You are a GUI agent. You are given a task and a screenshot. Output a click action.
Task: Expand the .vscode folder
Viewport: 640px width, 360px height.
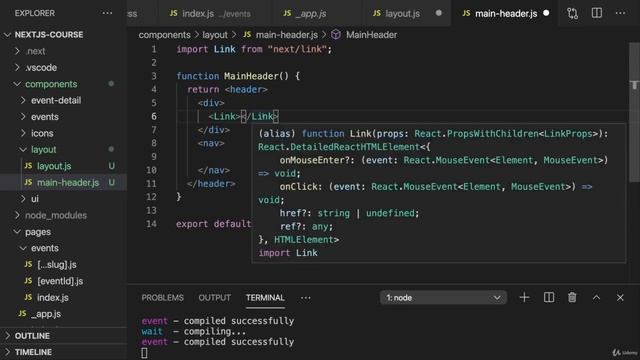coord(17,67)
